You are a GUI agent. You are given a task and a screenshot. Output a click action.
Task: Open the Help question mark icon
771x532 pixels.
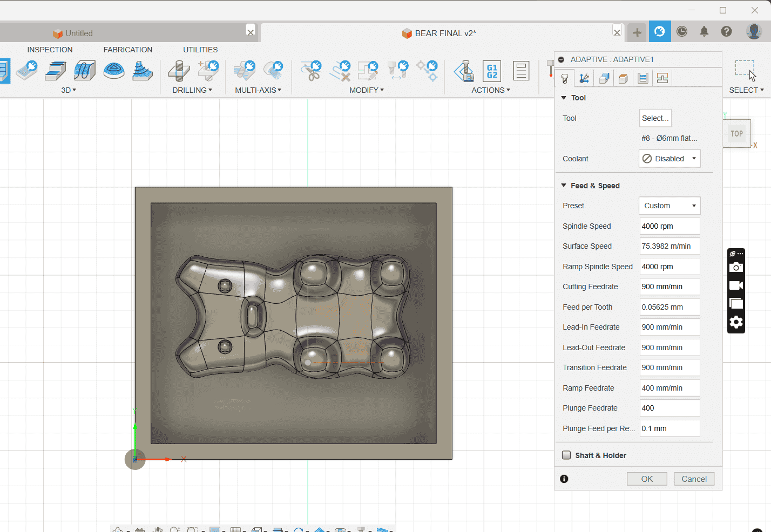pos(727,31)
